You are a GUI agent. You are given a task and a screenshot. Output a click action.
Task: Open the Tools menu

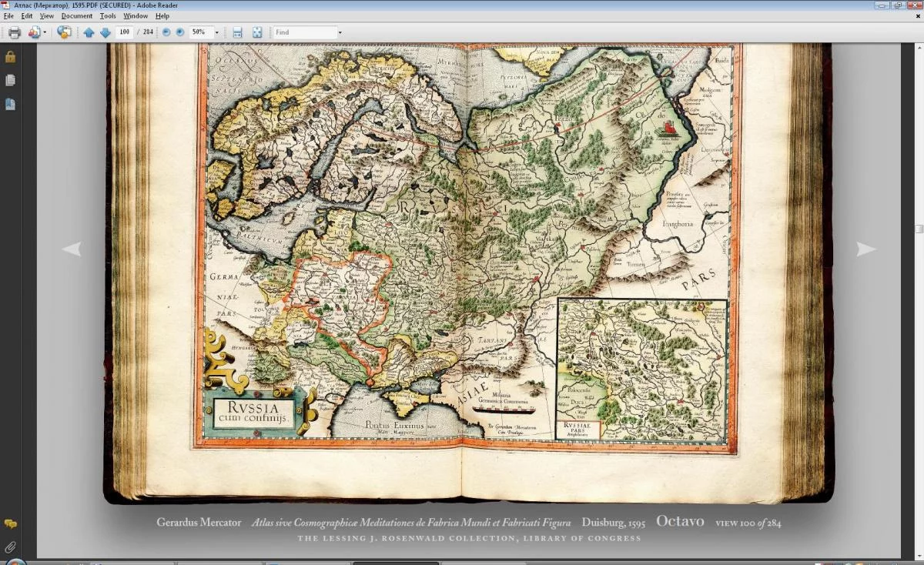tap(108, 15)
